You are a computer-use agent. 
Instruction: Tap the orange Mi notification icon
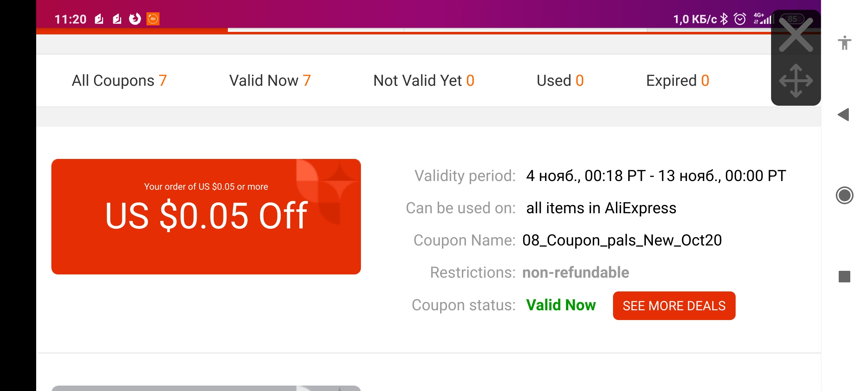(x=153, y=19)
